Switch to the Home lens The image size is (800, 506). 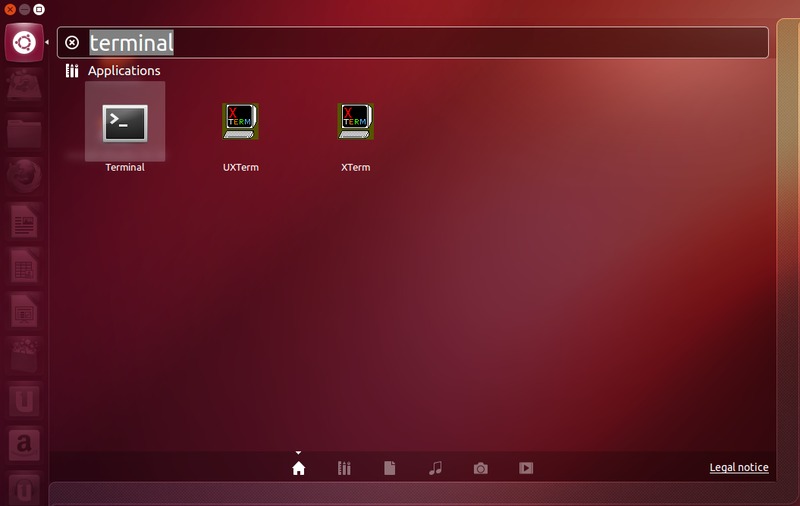298,468
